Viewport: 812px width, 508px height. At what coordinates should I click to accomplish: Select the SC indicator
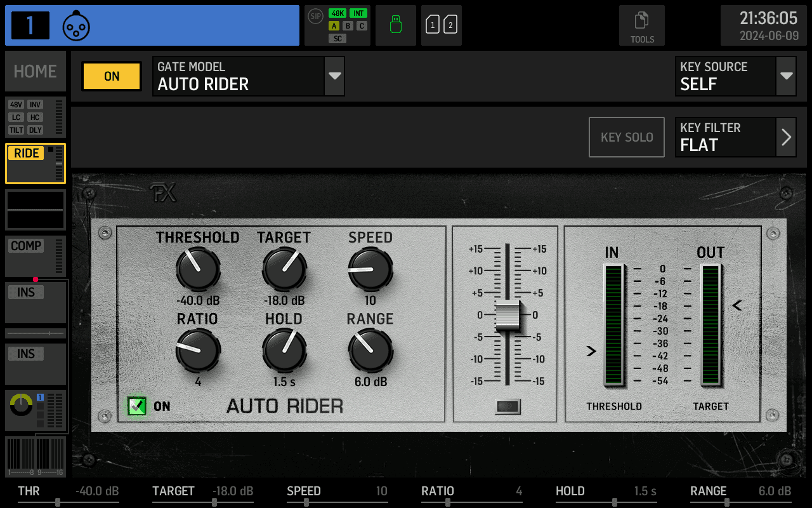coord(337,39)
